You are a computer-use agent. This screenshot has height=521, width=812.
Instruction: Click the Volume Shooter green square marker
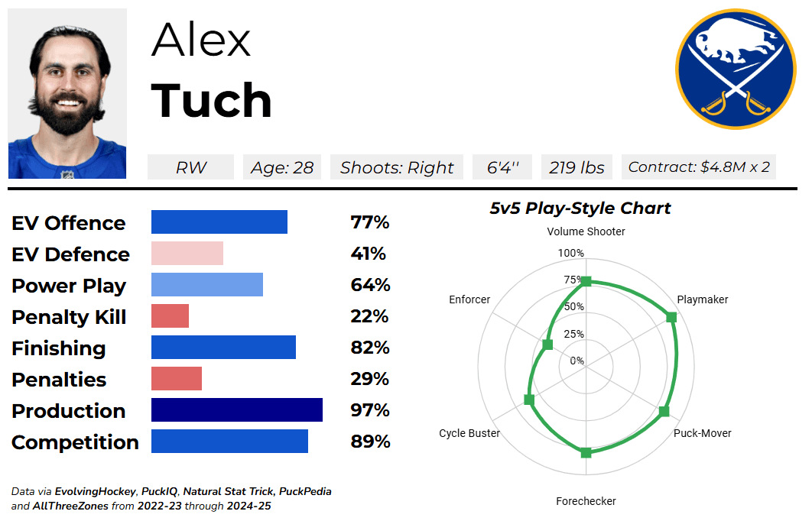tap(586, 282)
